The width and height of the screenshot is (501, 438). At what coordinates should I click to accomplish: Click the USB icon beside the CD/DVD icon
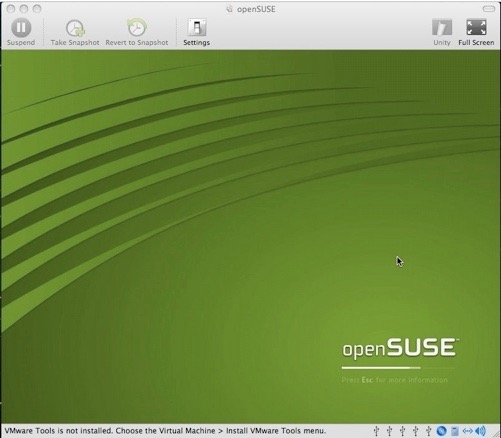pos(429,431)
